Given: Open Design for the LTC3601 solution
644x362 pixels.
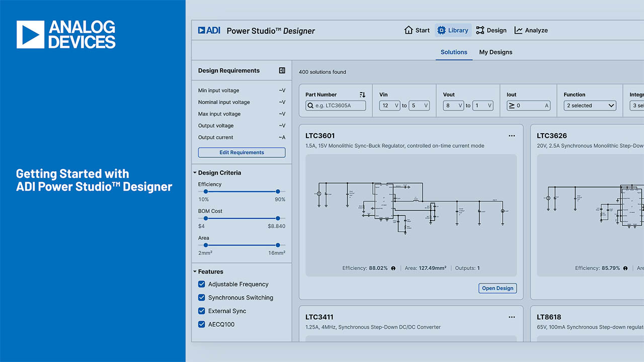Looking at the screenshot, I should 498,288.
